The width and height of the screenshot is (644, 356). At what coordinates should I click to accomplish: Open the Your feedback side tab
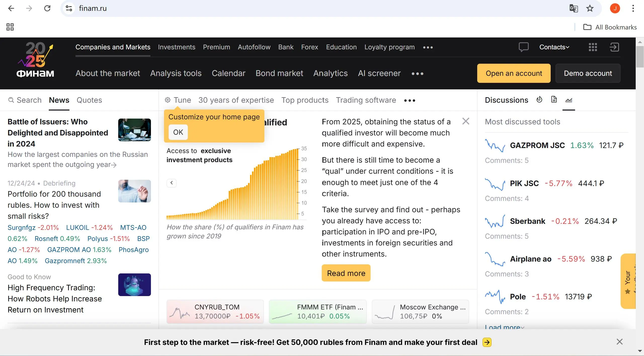628,281
